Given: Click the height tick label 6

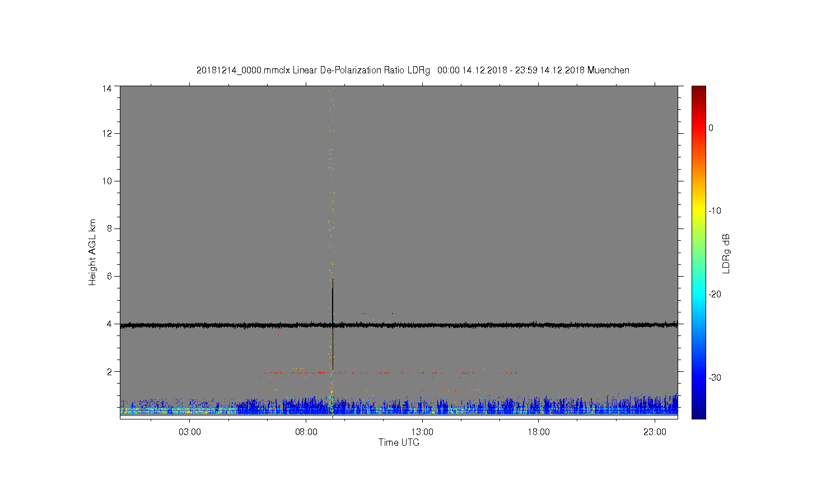Looking at the screenshot, I should (109, 276).
